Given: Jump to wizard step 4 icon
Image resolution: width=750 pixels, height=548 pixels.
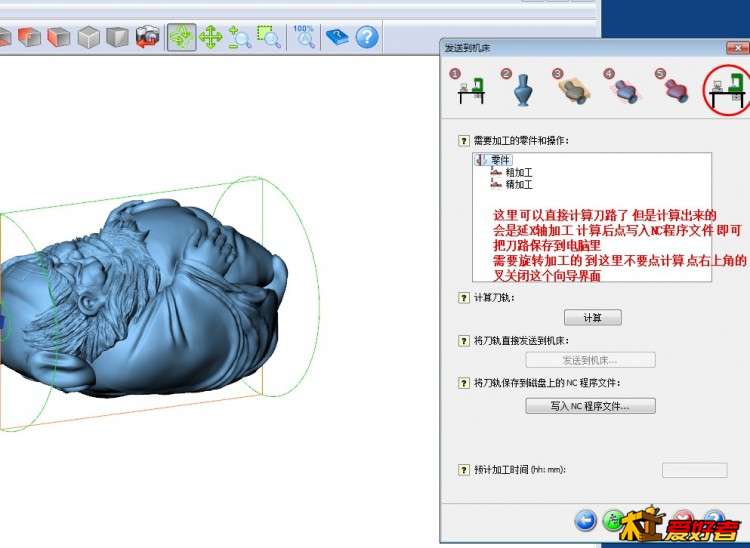Looking at the screenshot, I should (x=626, y=89).
